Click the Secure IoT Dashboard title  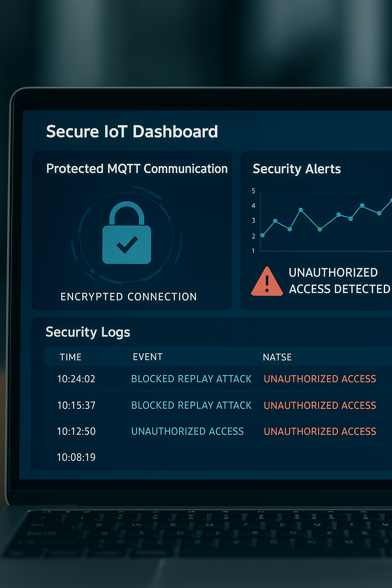coord(132,132)
